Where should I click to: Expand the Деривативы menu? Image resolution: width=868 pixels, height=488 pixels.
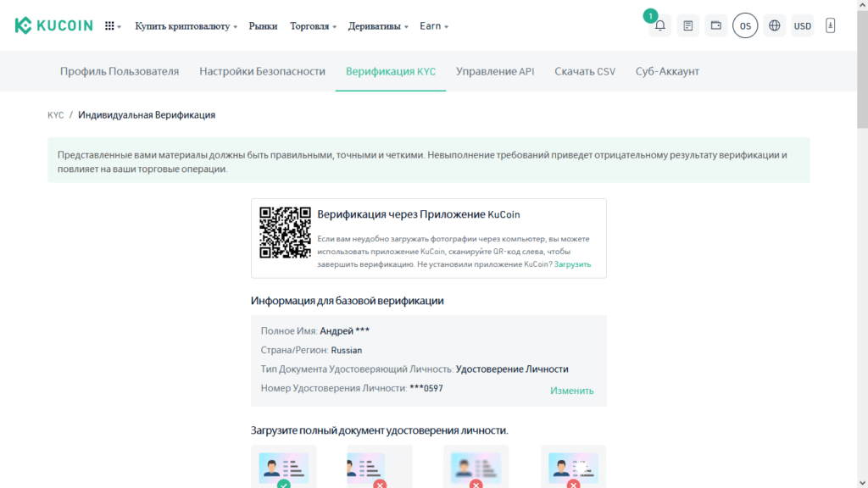coord(373,25)
